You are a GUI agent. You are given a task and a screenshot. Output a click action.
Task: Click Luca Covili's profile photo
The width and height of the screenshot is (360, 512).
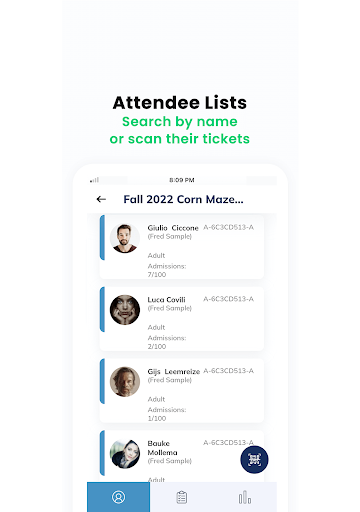click(x=125, y=310)
